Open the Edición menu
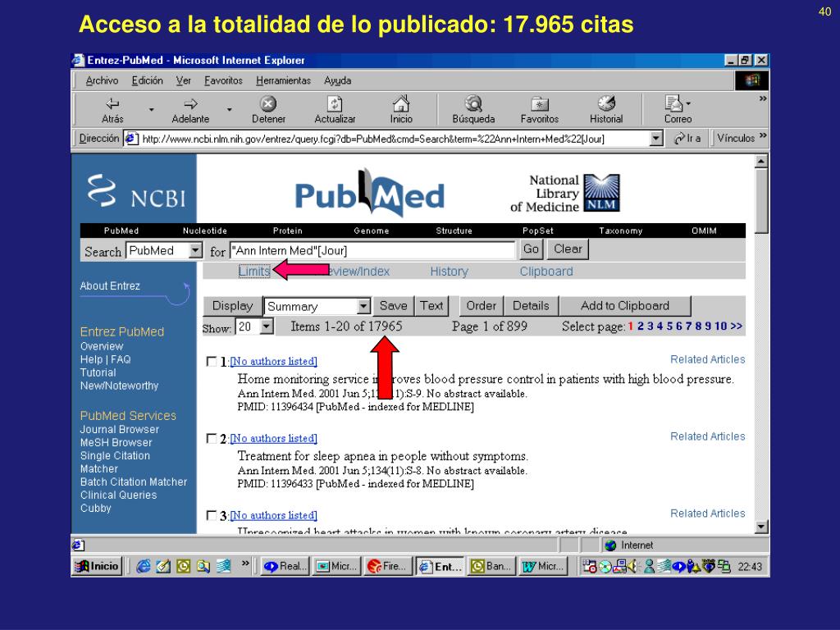Viewport: 840px width, 630px height. pos(148,80)
